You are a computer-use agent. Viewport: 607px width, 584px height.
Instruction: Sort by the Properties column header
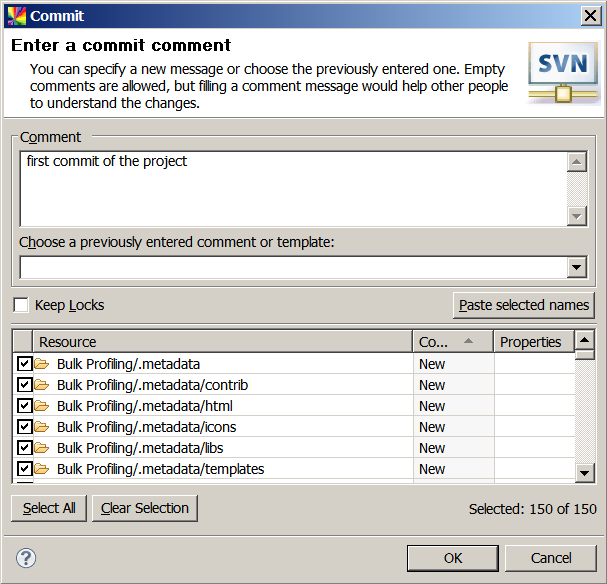tap(533, 342)
